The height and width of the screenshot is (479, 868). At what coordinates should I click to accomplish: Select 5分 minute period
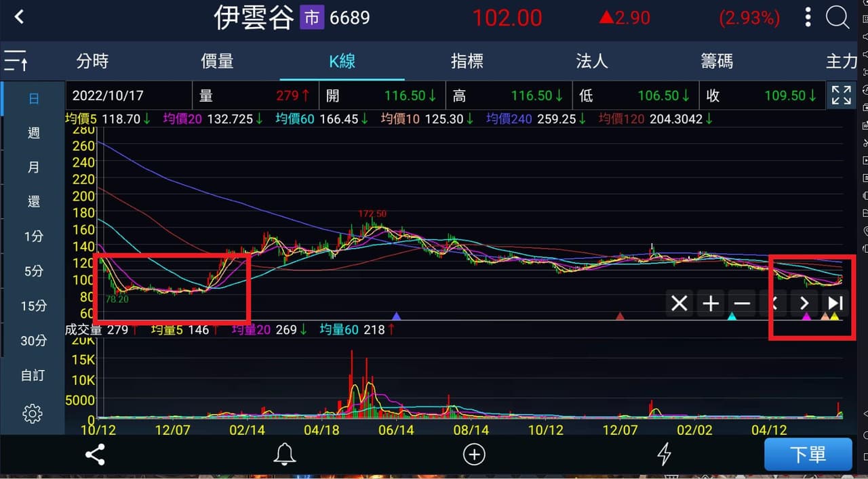point(33,271)
